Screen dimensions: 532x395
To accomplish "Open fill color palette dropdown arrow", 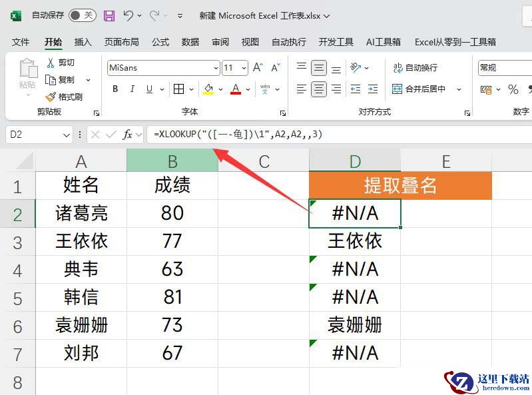I will pos(220,89).
